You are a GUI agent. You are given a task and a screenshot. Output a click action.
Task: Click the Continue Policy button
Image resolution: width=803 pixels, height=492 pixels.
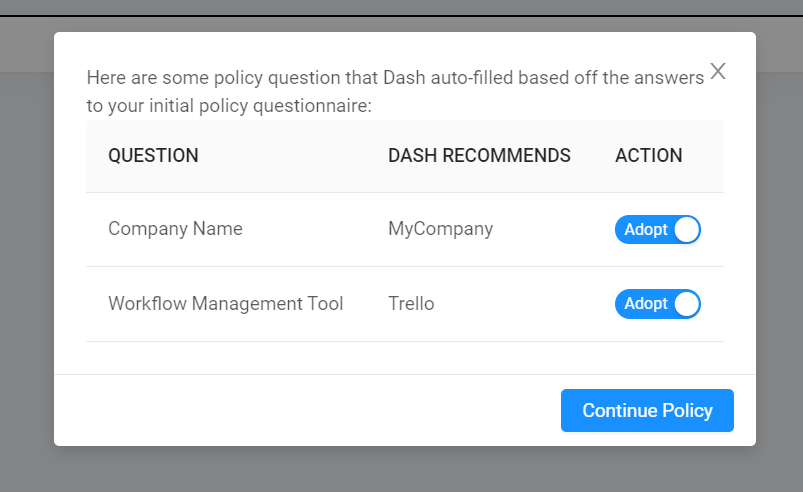point(647,410)
